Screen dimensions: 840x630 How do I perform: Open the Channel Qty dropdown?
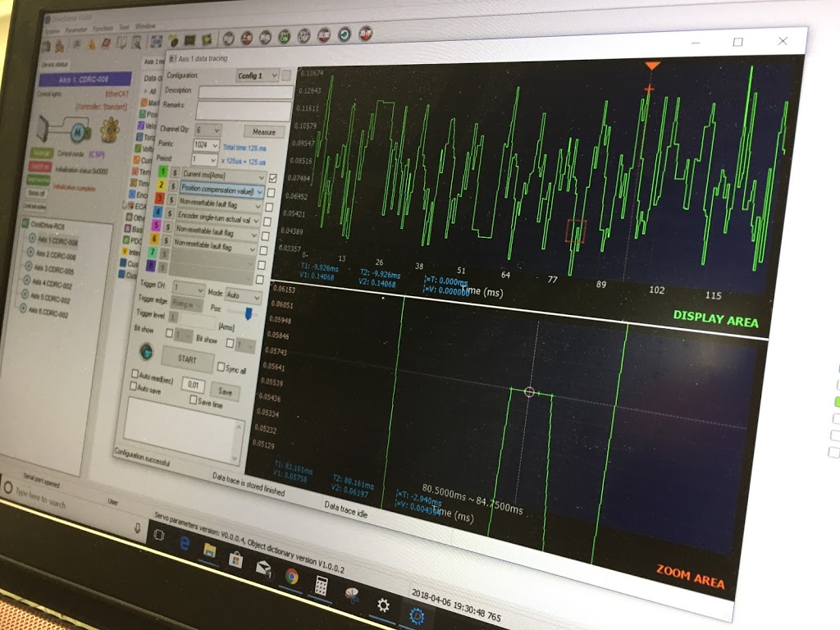(208, 130)
